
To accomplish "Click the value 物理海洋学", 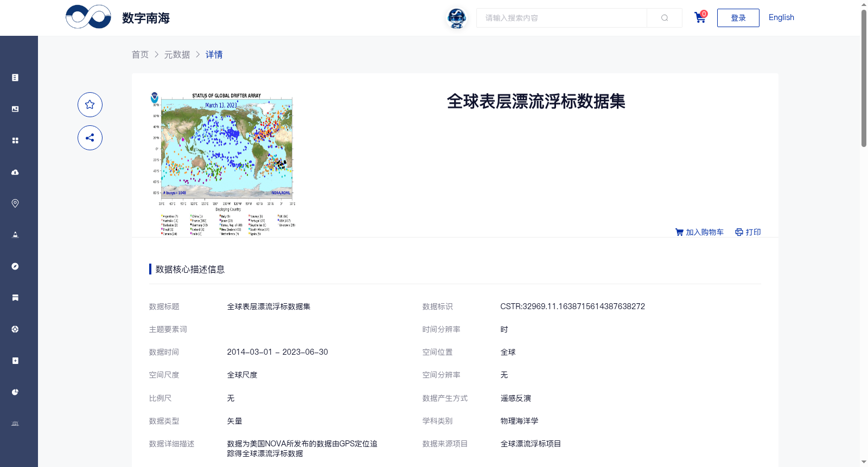I will 519,421.
